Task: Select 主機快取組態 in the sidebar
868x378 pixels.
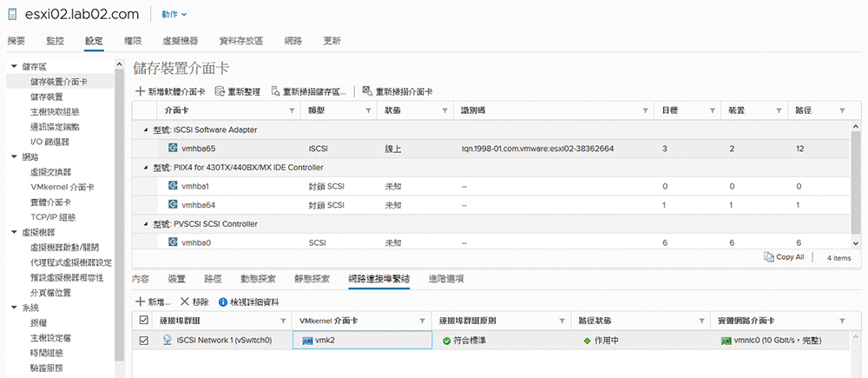Action: point(55,111)
